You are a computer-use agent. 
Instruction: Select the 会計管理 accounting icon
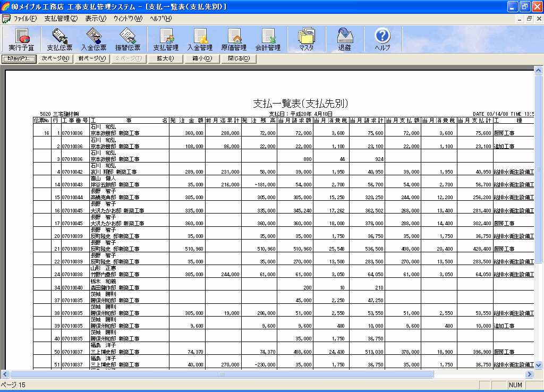(x=268, y=39)
